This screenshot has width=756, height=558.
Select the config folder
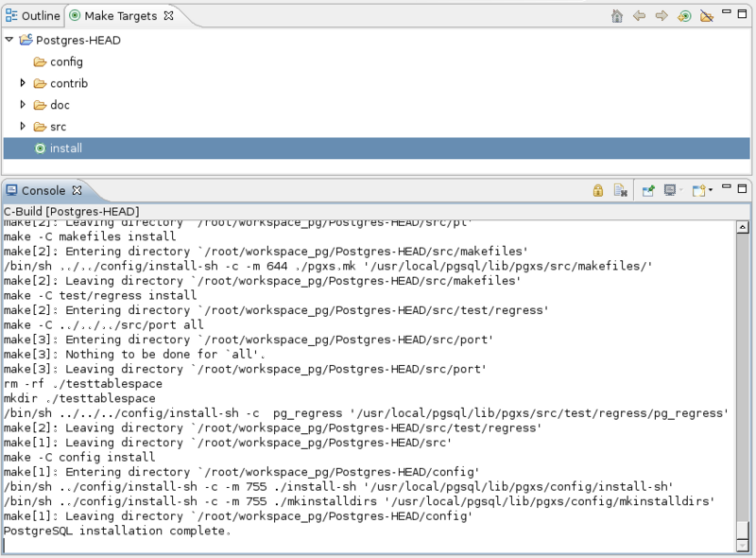pyautogui.click(x=66, y=62)
